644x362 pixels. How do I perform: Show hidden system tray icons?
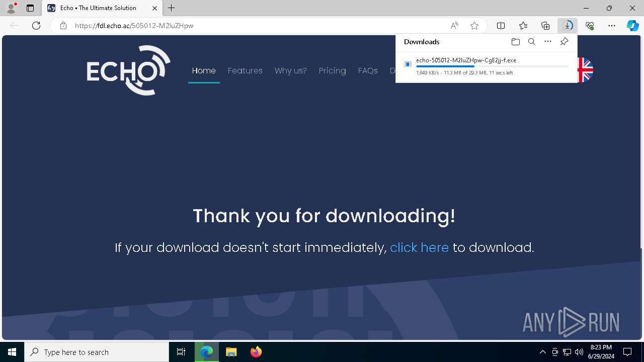coord(542,352)
